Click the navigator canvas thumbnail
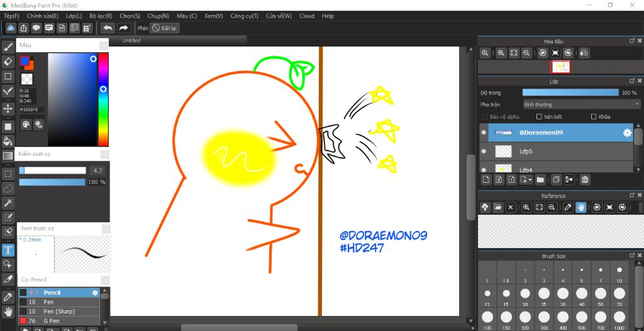Screen dimensions: 644x331 coord(560,67)
